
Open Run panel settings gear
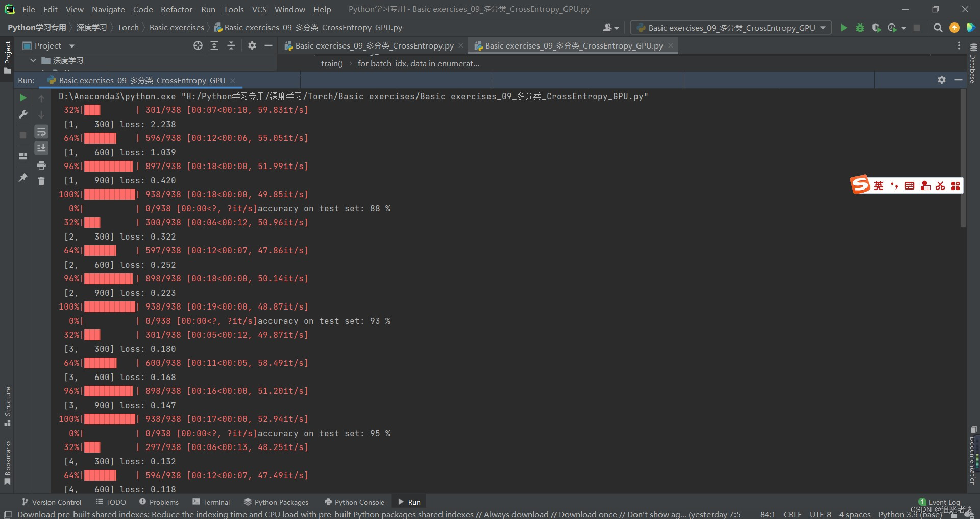(942, 80)
